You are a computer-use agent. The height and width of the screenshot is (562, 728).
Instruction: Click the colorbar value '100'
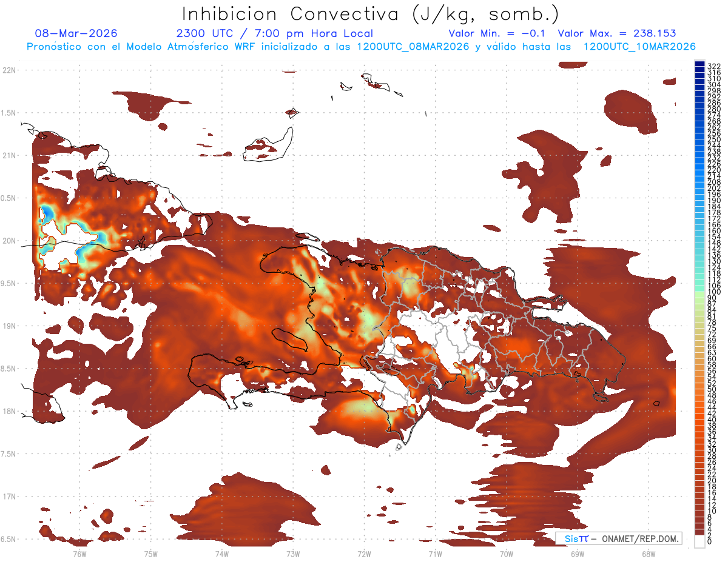coord(714,292)
